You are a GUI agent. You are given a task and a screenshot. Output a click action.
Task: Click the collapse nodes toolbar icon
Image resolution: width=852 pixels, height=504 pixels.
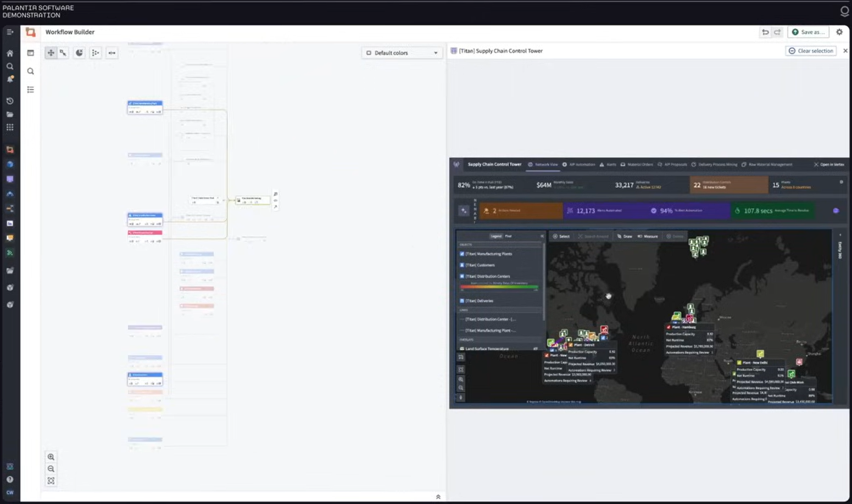112,53
